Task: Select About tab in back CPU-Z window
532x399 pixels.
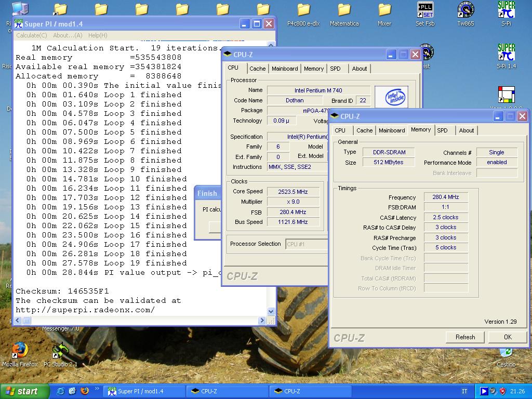Action: click(360, 69)
